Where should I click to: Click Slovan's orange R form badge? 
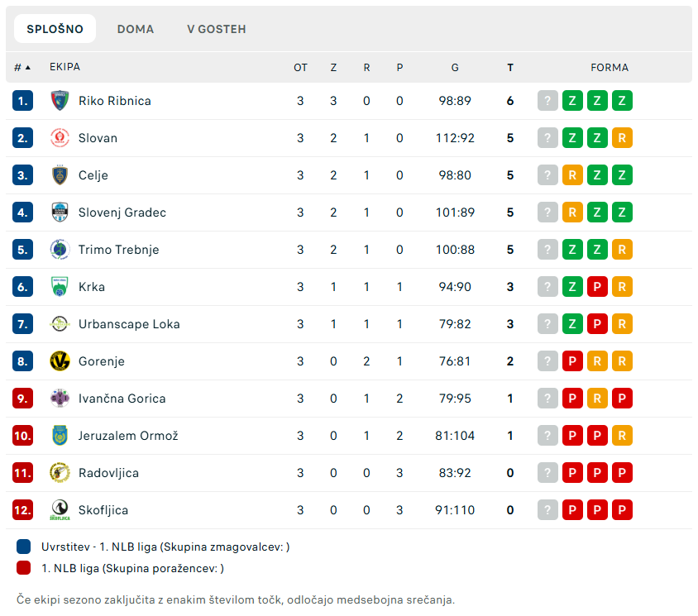point(622,138)
